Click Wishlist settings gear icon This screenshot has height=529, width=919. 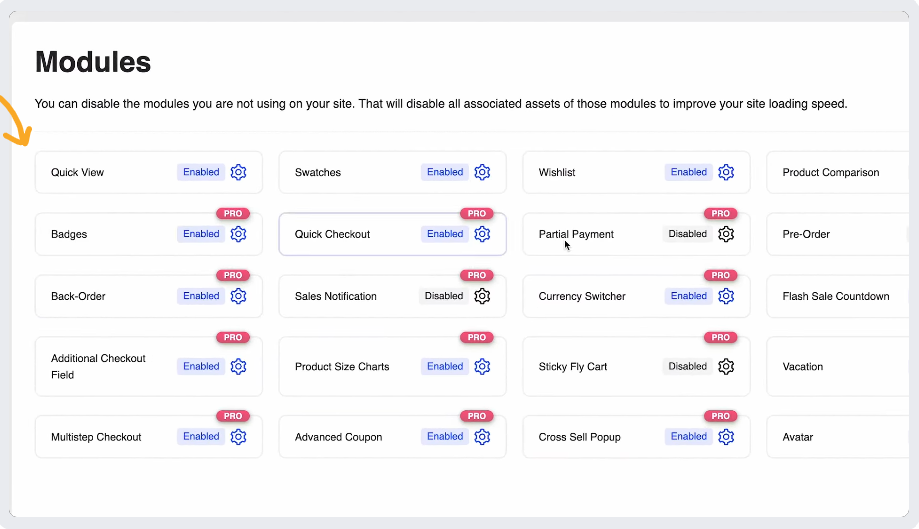click(726, 172)
